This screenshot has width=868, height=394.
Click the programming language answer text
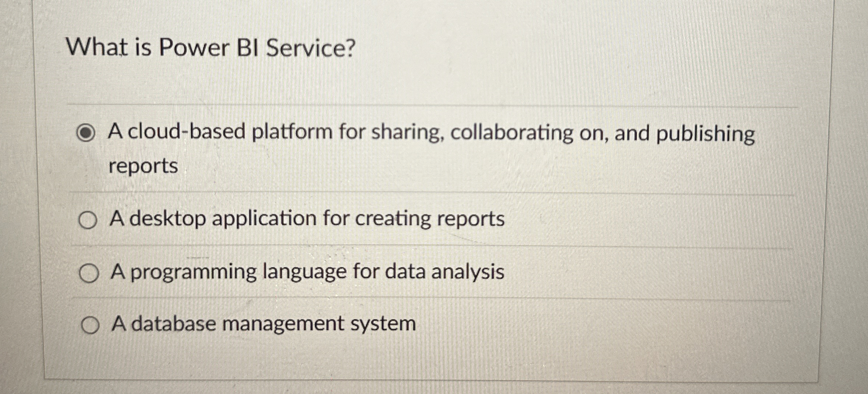tap(308, 272)
